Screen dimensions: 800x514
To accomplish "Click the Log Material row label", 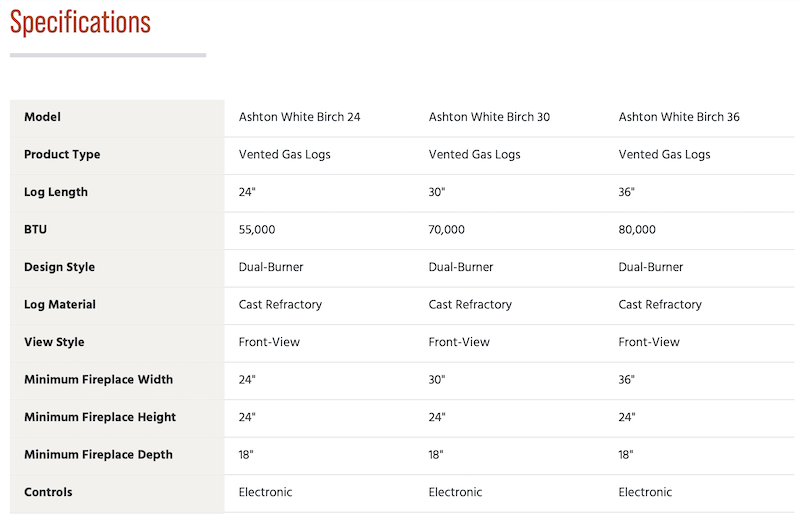I will [60, 305].
